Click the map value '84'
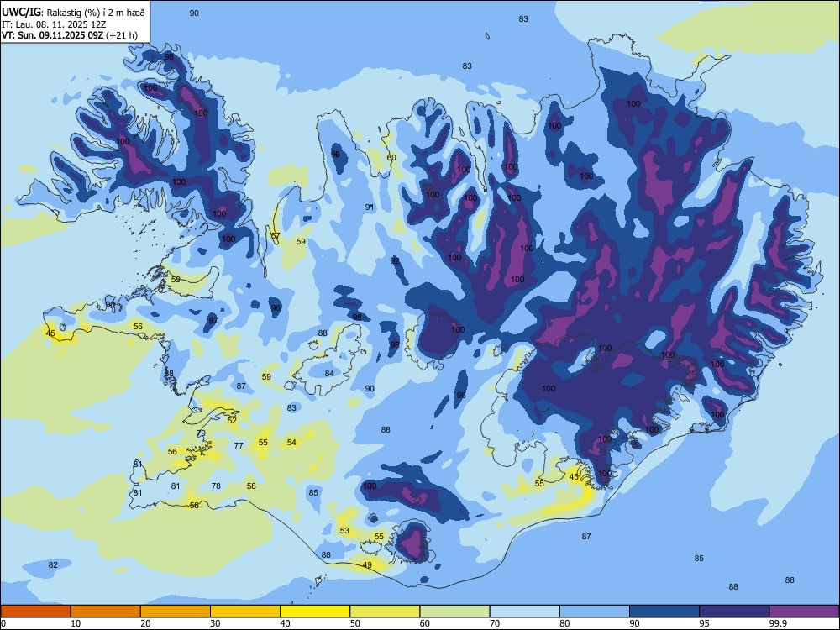Screen dimensions: 840x630 pos(329,374)
